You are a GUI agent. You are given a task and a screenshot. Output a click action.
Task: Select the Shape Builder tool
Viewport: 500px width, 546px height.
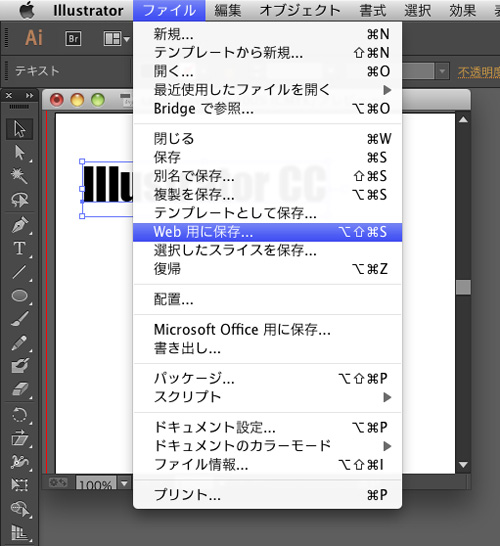pos(19,509)
